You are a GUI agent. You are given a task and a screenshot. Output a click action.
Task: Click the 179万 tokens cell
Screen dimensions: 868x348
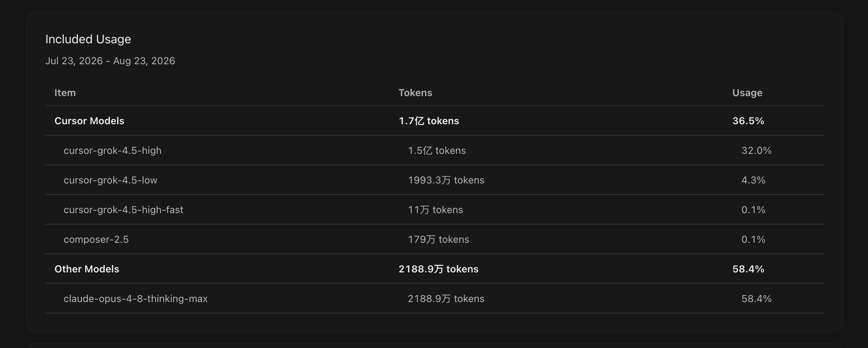pyautogui.click(x=439, y=239)
